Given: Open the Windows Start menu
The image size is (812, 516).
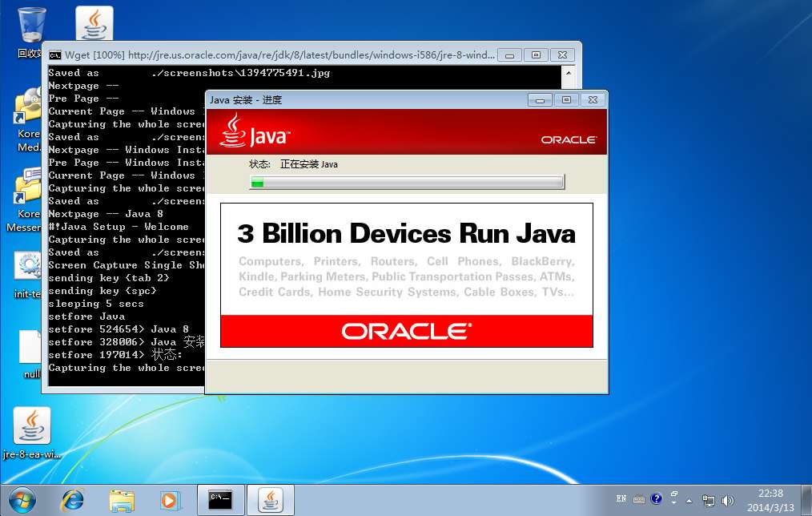Looking at the screenshot, I should click(22, 500).
